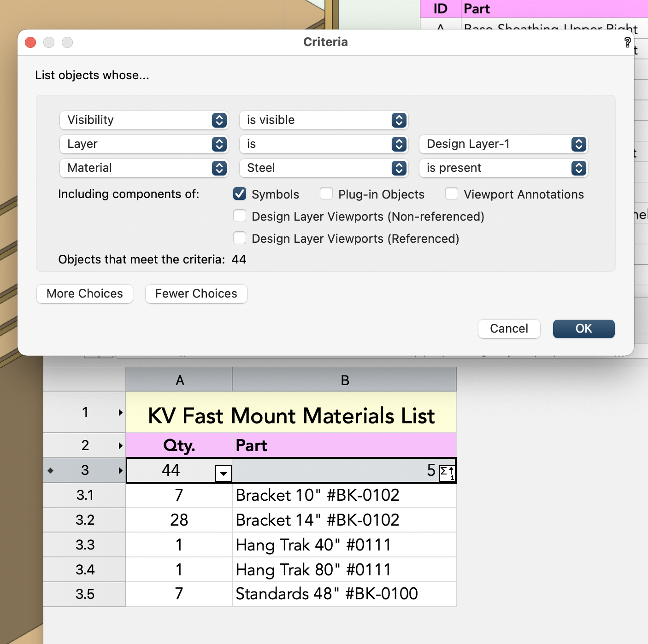Open the Qty filter dropdown in cell A3
This screenshot has width=648, height=644.
[223, 474]
